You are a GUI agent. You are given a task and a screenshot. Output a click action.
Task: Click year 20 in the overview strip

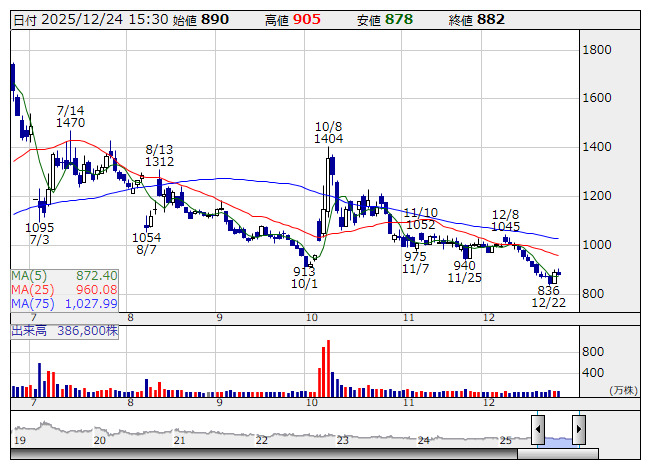[x=99, y=440]
